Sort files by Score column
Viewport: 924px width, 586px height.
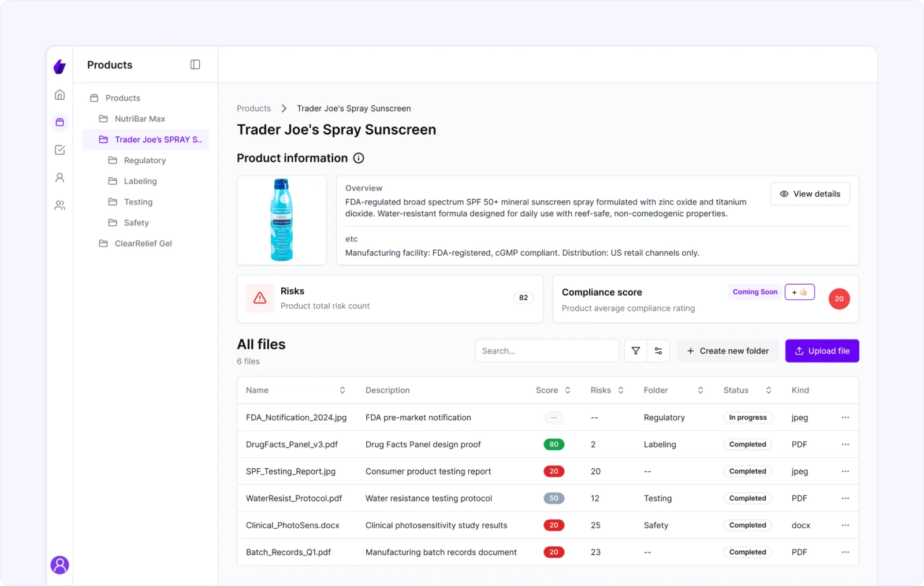point(568,390)
